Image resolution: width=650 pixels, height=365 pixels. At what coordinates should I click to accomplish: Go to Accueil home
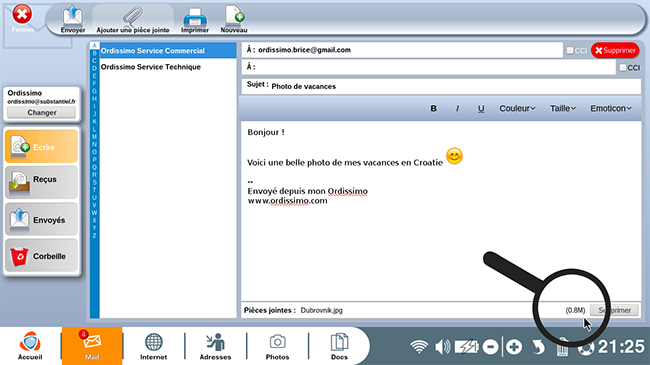[x=30, y=346]
